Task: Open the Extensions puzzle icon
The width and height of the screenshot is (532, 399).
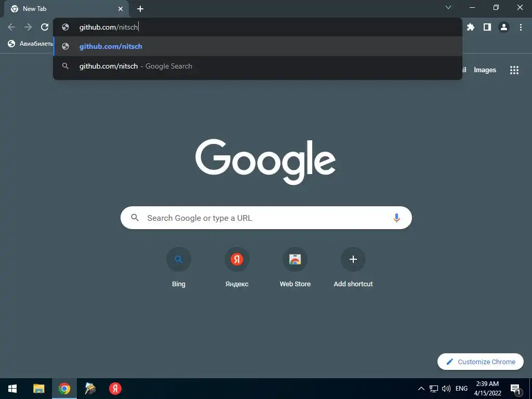Action: [471, 27]
